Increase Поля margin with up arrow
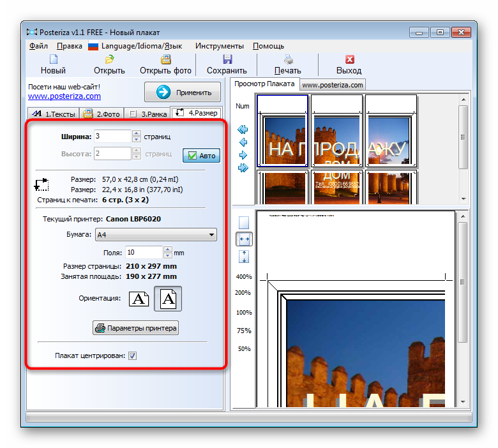 168,250
